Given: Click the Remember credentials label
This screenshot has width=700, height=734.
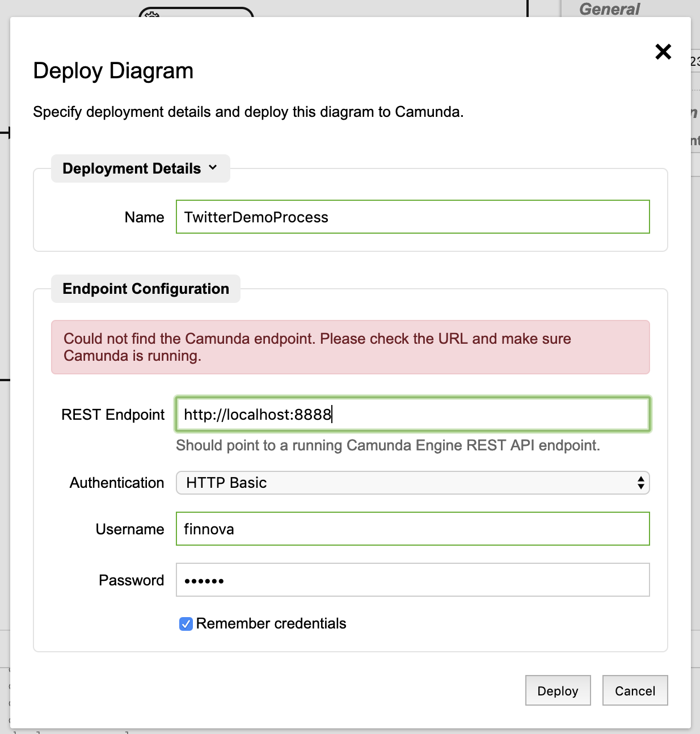Looking at the screenshot, I should click(x=271, y=623).
